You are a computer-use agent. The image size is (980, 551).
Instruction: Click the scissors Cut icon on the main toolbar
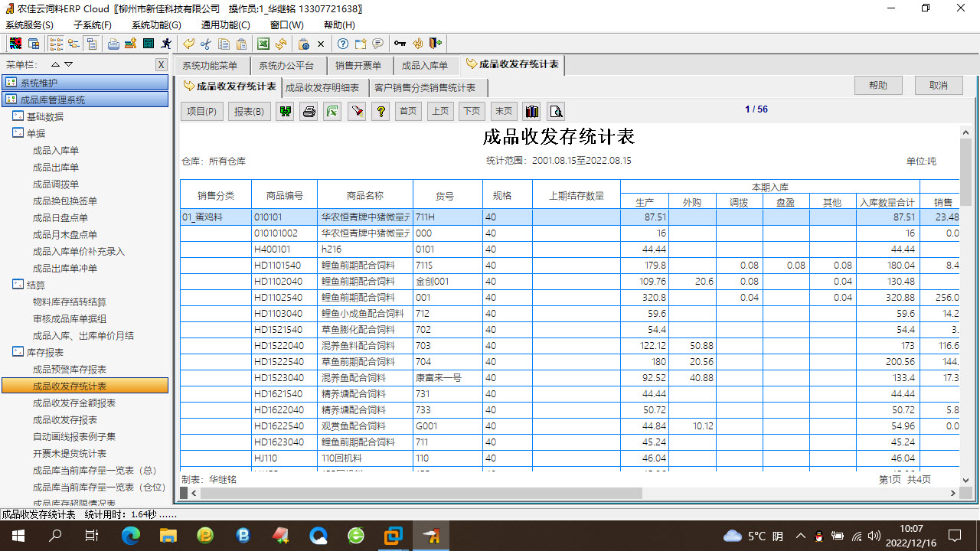click(x=206, y=44)
